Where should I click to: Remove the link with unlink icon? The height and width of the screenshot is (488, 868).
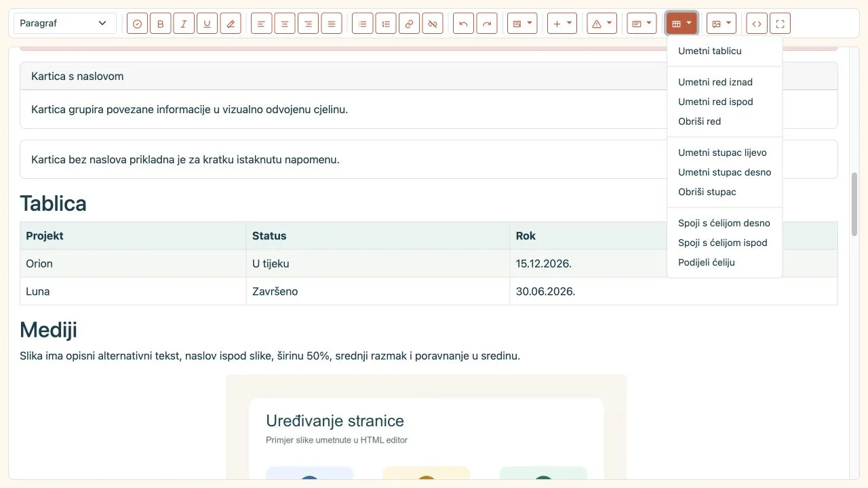coord(433,24)
